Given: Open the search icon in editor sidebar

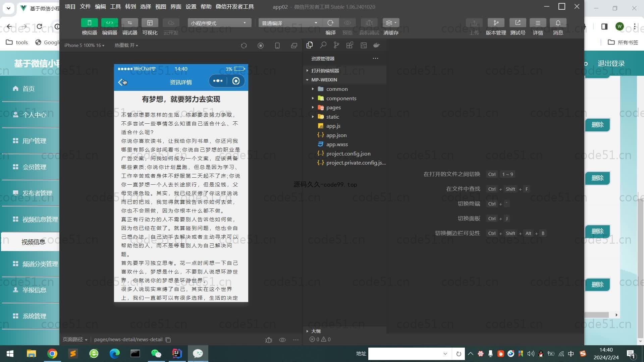Looking at the screenshot, I should click(323, 45).
